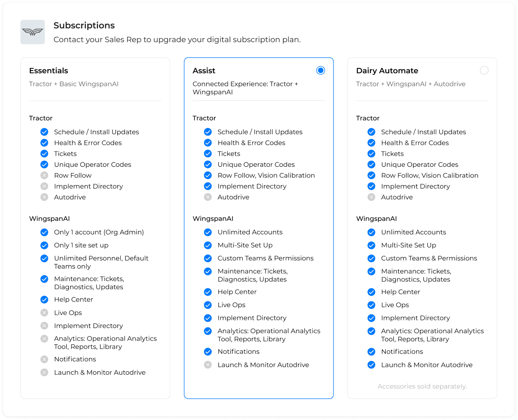Click Assist check icon beside Live Ops

pyautogui.click(x=208, y=305)
